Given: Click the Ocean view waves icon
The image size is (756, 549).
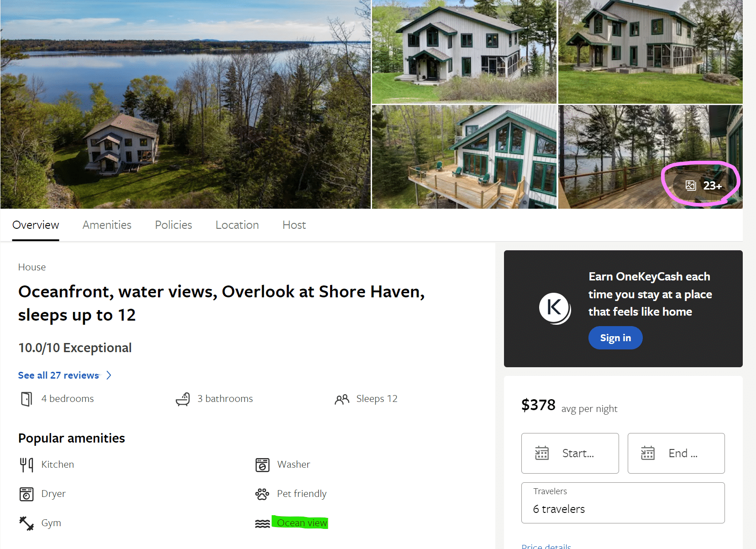Looking at the screenshot, I should pos(262,523).
